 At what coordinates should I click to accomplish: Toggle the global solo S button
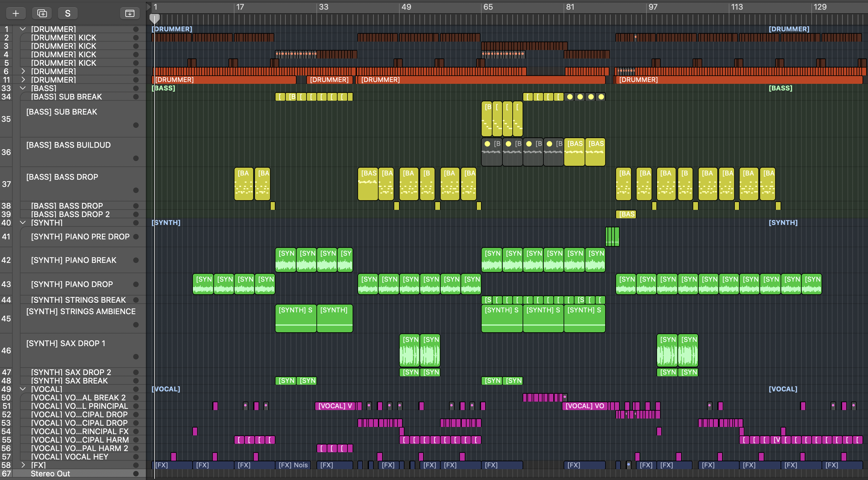(68, 13)
